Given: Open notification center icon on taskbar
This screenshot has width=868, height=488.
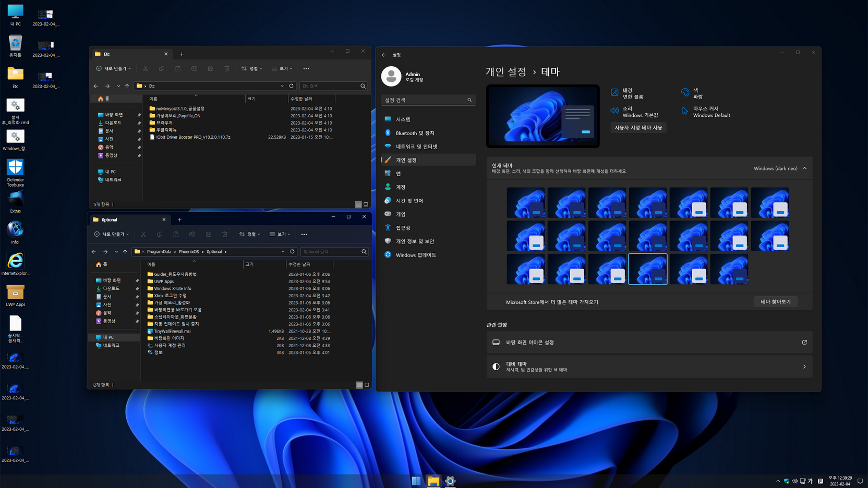Looking at the screenshot, I should pyautogui.click(x=860, y=481).
